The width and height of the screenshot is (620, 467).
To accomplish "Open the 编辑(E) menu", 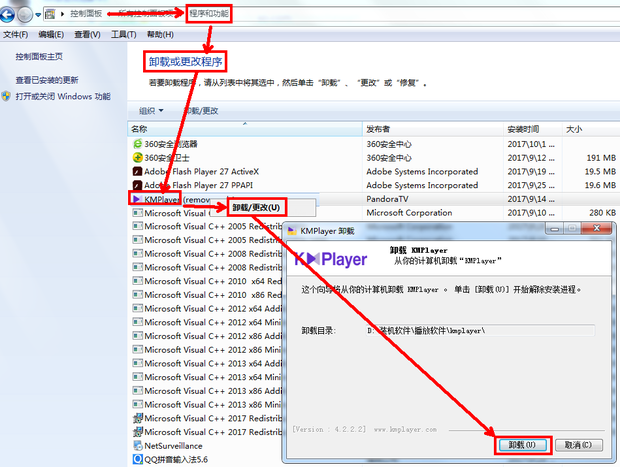I will (51, 35).
